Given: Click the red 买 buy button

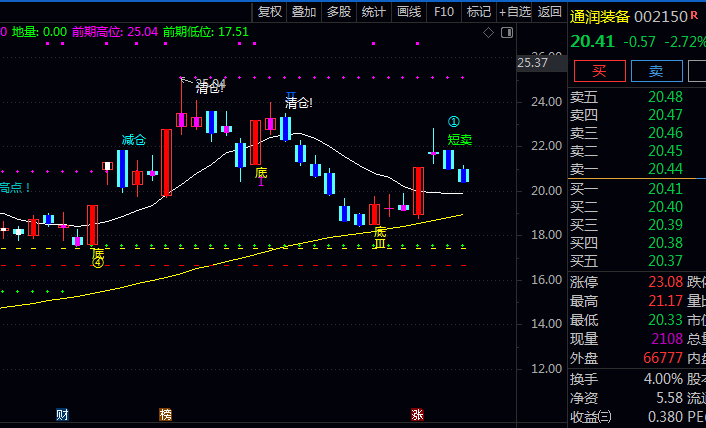Looking at the screenshot, I should (x=599, y=71).
